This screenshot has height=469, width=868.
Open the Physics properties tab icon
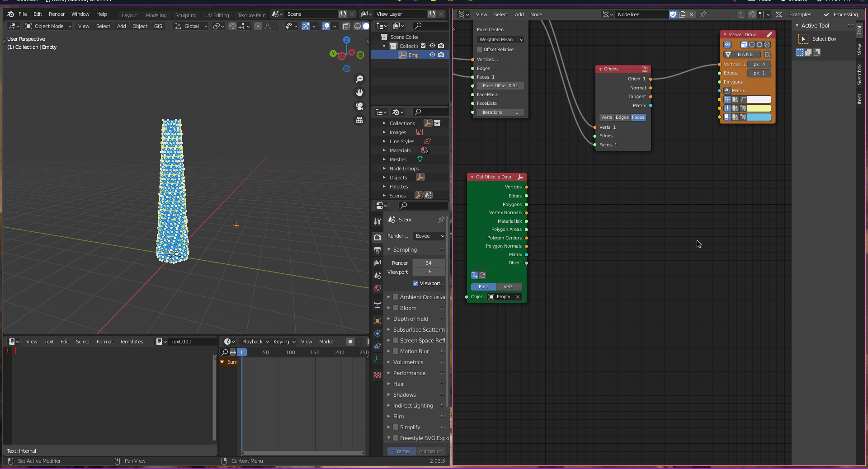(377, 333)
